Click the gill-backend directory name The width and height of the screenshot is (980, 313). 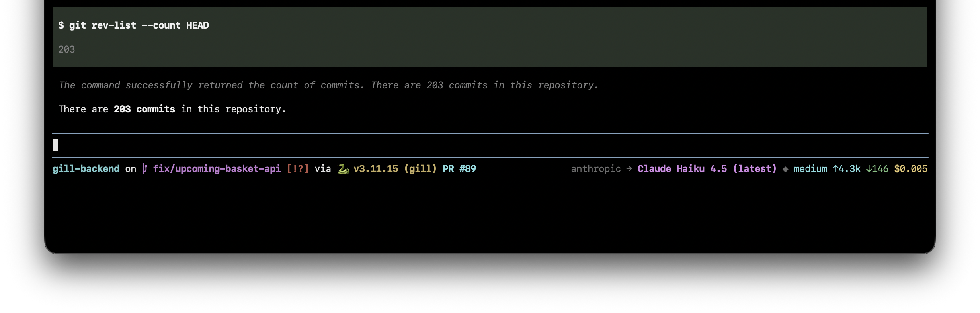(86, 169)
